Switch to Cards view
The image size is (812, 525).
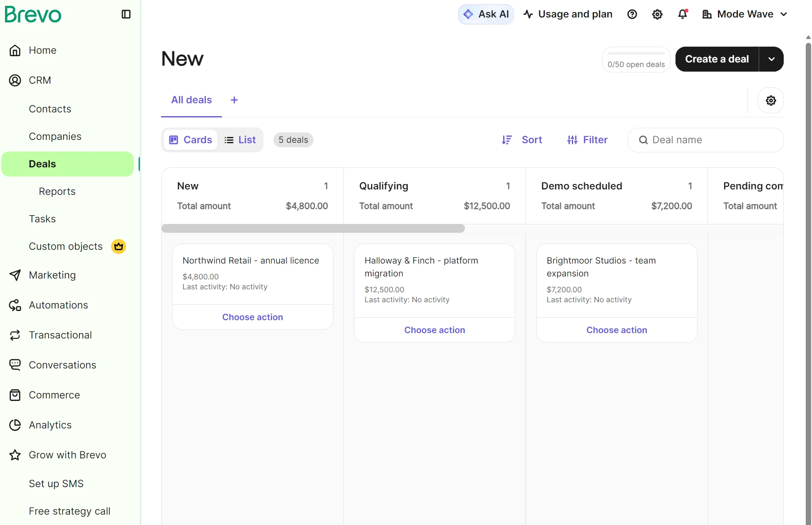pos(191,140)
